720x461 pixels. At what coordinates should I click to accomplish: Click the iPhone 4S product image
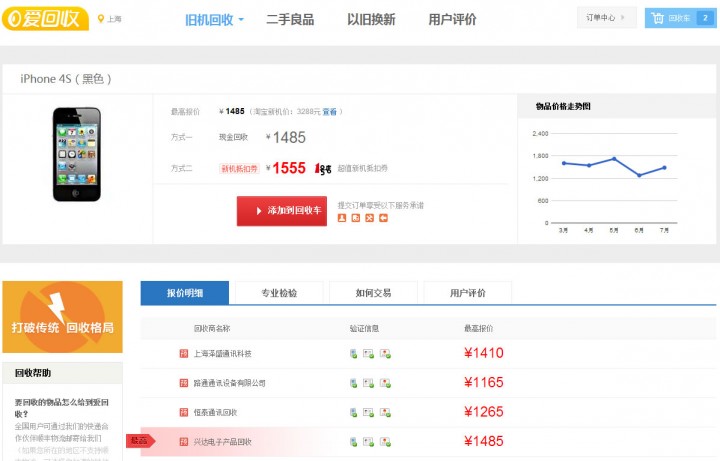point(77,154)
